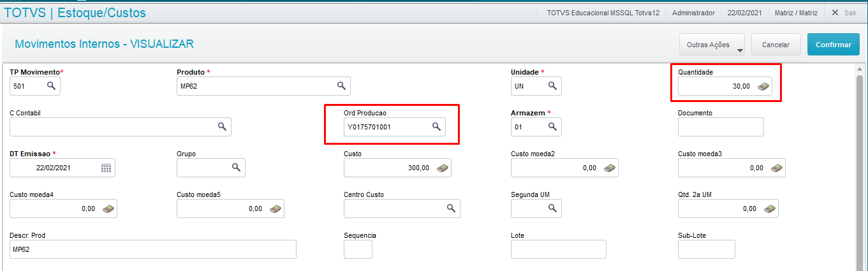Click the Matriz / Matriz branch label
The height and width of the screenshot is (271, 868).
click(796, 13)
